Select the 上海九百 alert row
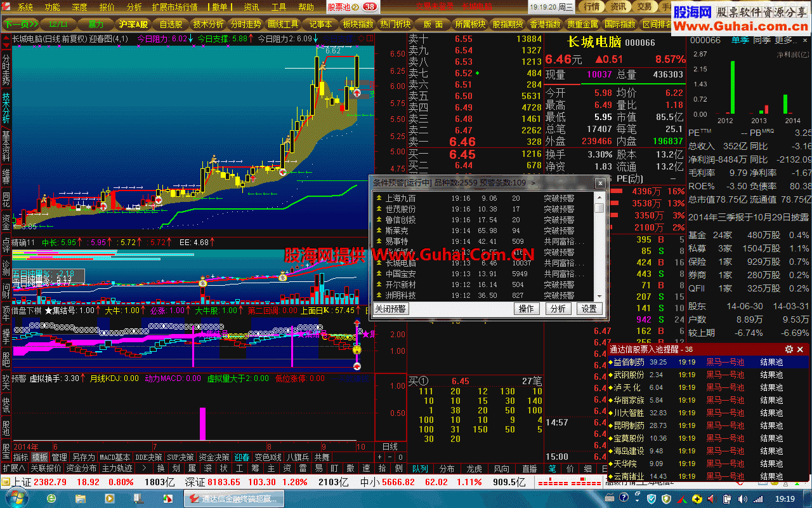This screenshot has width=812, height=508. 483,198
